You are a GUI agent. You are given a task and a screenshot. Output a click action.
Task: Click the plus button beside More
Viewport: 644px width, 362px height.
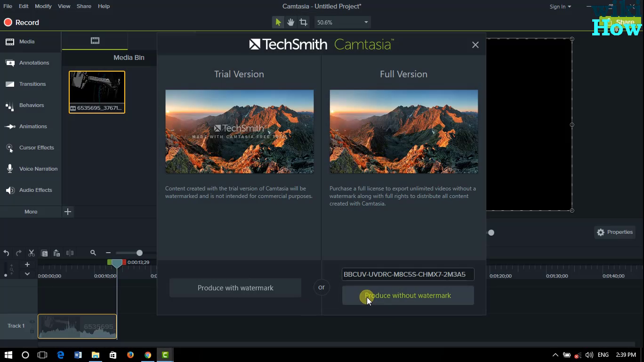pyautogui.click(x=68, y=212)
